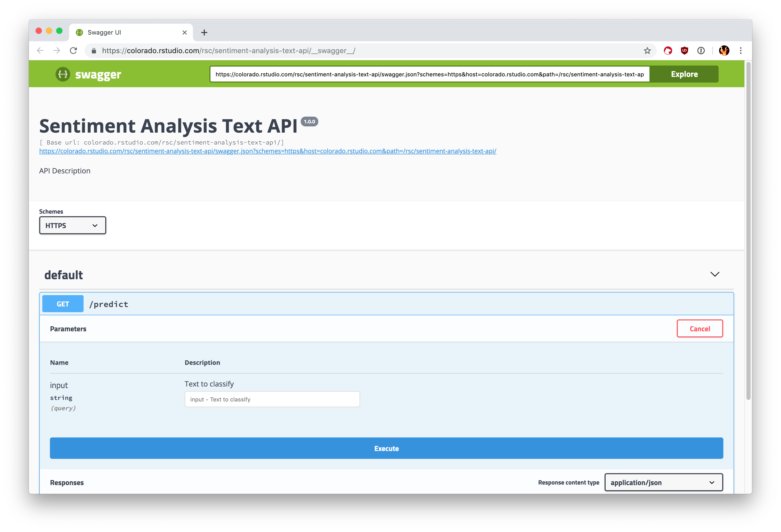The width and height of the screenshot is (781, 532).
Task: Open the red circular extension icon
Action: [668, 50]
